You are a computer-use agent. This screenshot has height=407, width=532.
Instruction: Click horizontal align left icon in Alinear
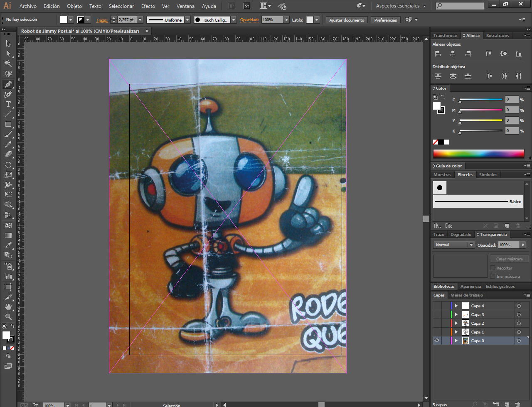point(438,54)
